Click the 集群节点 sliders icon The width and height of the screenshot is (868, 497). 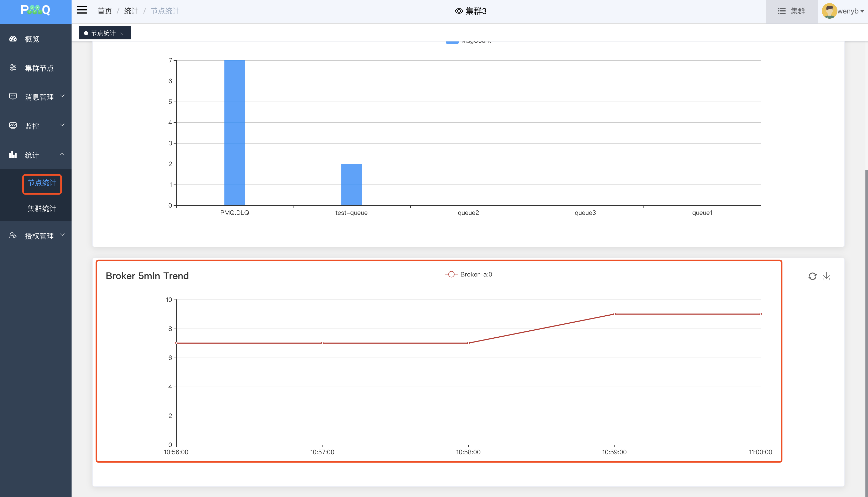coord(13,68)
